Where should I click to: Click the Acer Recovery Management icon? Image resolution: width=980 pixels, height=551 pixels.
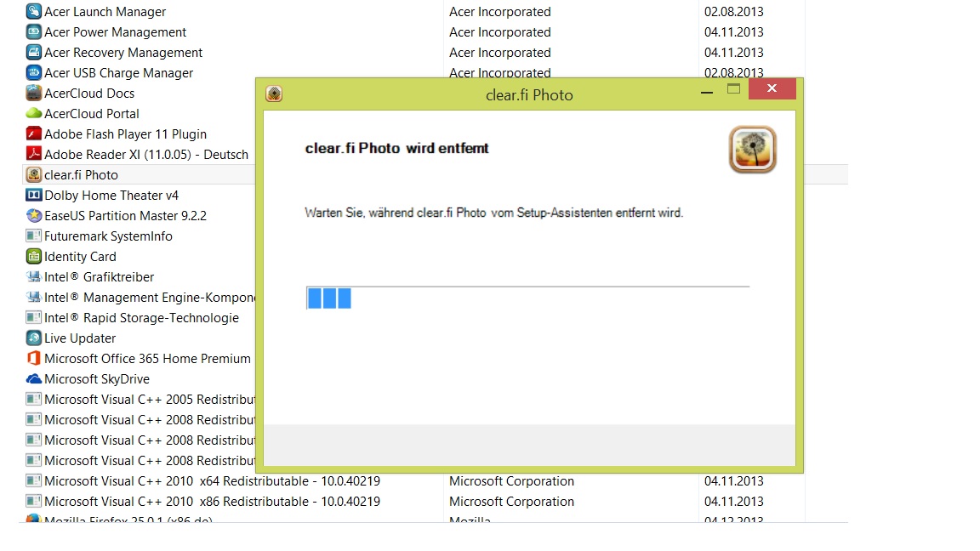34,53
